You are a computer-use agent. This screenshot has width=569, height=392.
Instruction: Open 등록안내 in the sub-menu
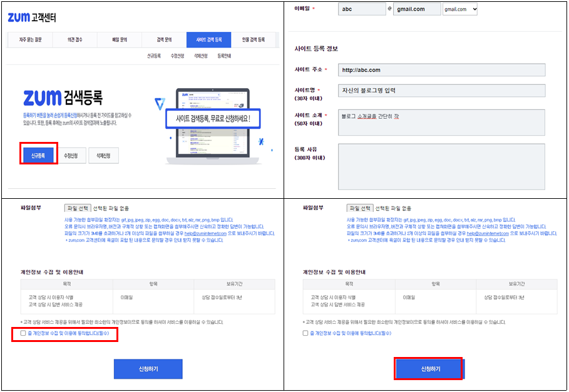pyautogui.click(x=224, y=56)
